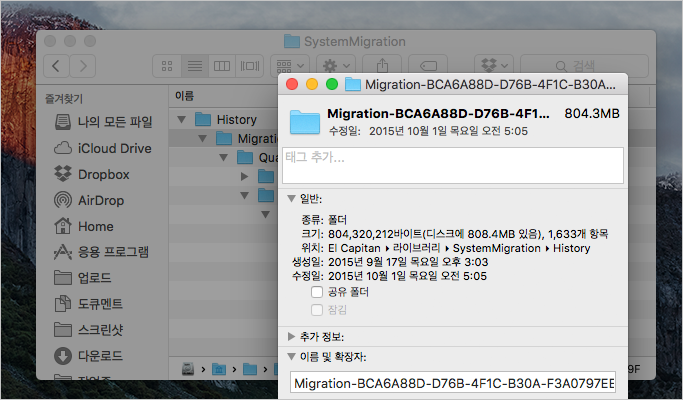Open AirDrop in the sidebar
The height and width of the screenshot is (400, 683).
coord(89,200)
